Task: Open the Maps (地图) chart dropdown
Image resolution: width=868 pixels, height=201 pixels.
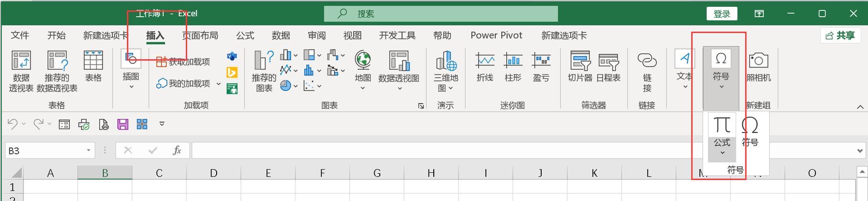Action: point(363,70)
